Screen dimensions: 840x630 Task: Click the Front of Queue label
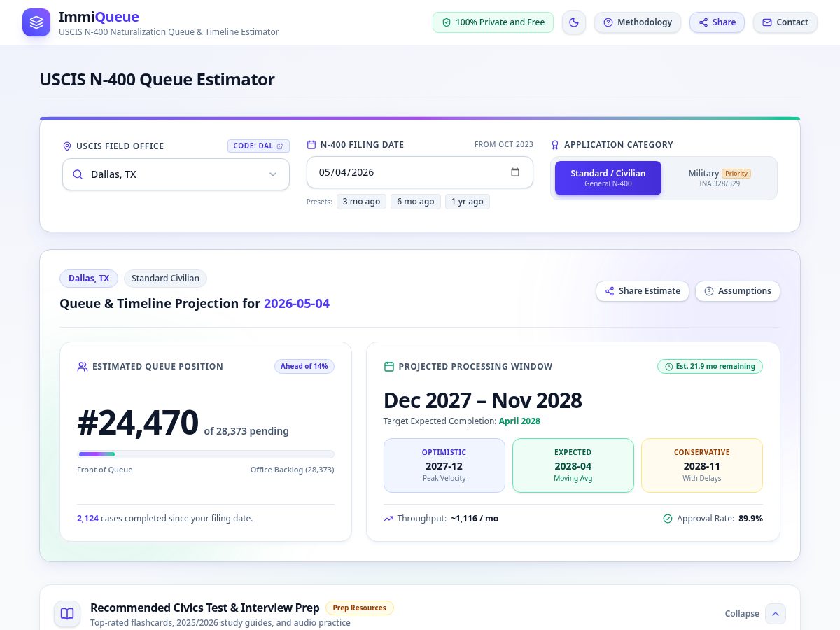105,470
